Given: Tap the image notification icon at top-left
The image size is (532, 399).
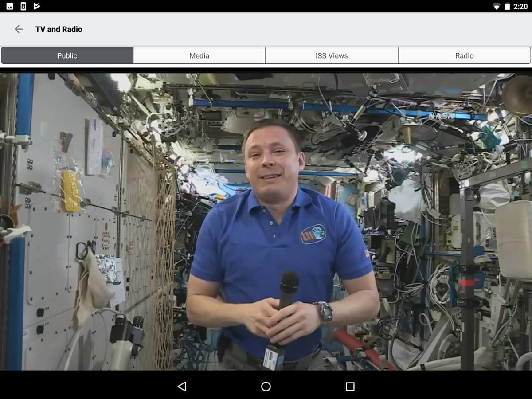Looking at the screenshot, I should [10, 6].
